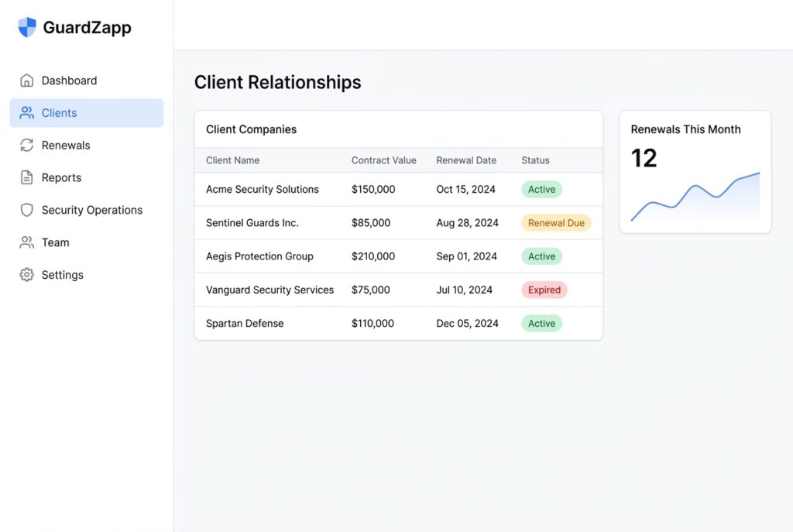
Task: Select Aegis Protection Group client
Action: click(x=259, y=256)
